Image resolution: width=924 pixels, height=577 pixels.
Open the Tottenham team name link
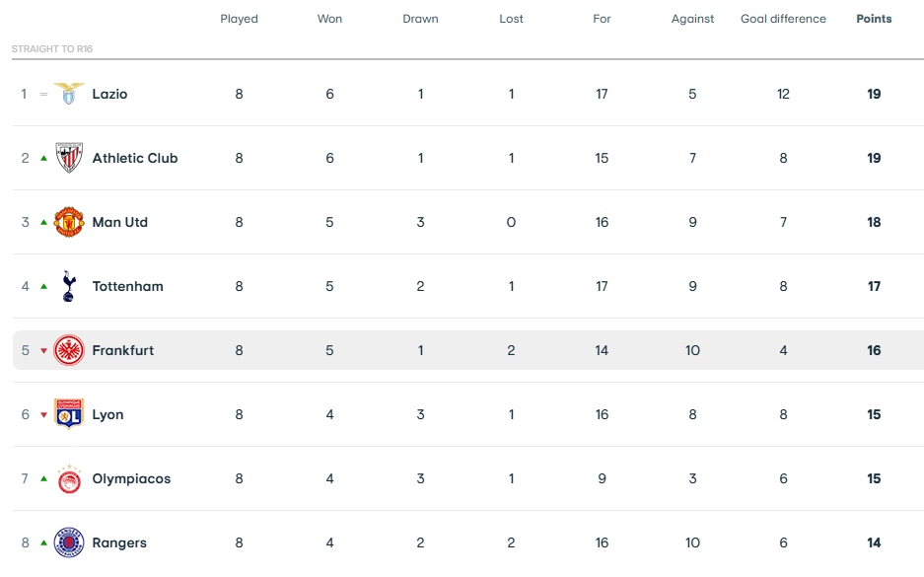[x=128, y=286]
